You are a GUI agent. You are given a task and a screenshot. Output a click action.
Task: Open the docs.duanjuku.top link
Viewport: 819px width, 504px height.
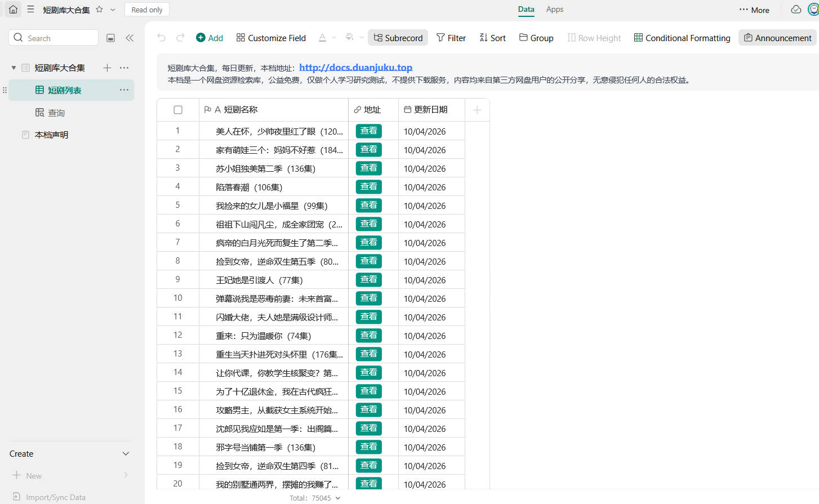click(x=355, y=68)
